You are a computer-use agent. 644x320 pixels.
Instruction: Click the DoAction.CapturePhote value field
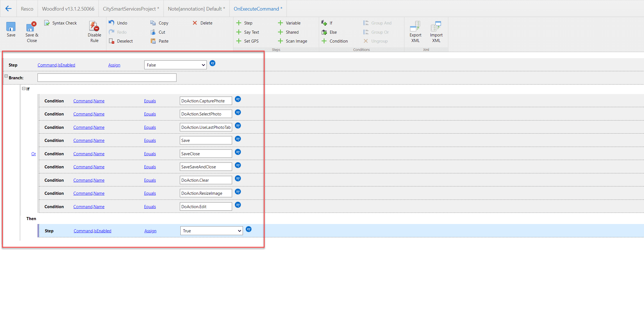click(x=206, y=101)
